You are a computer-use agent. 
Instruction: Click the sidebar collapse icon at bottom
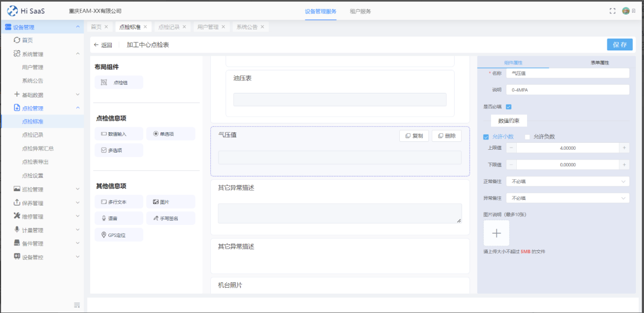77,305
